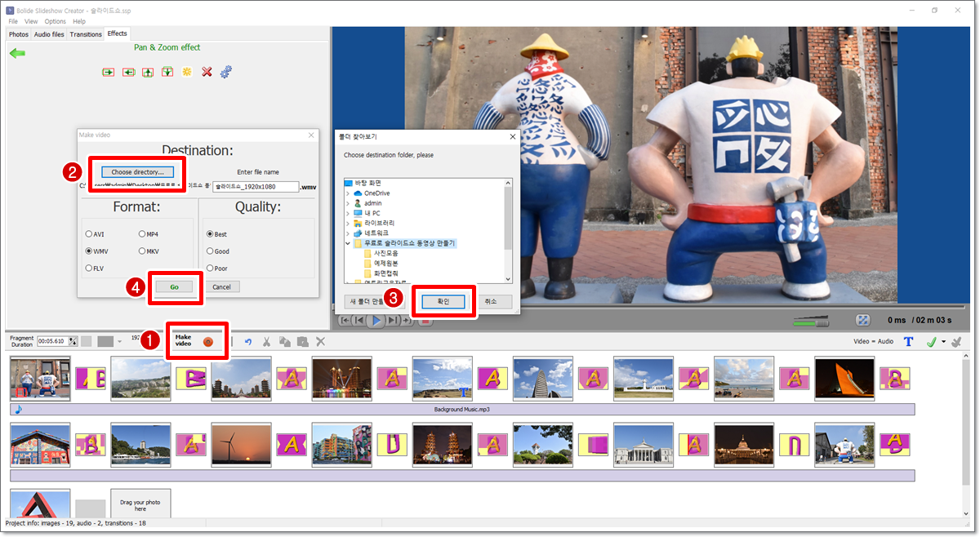Viewport: 980px width, 537px height.
Task: Click the purple U transition icon
Action: pyautogui.click(x=392, y=445)
